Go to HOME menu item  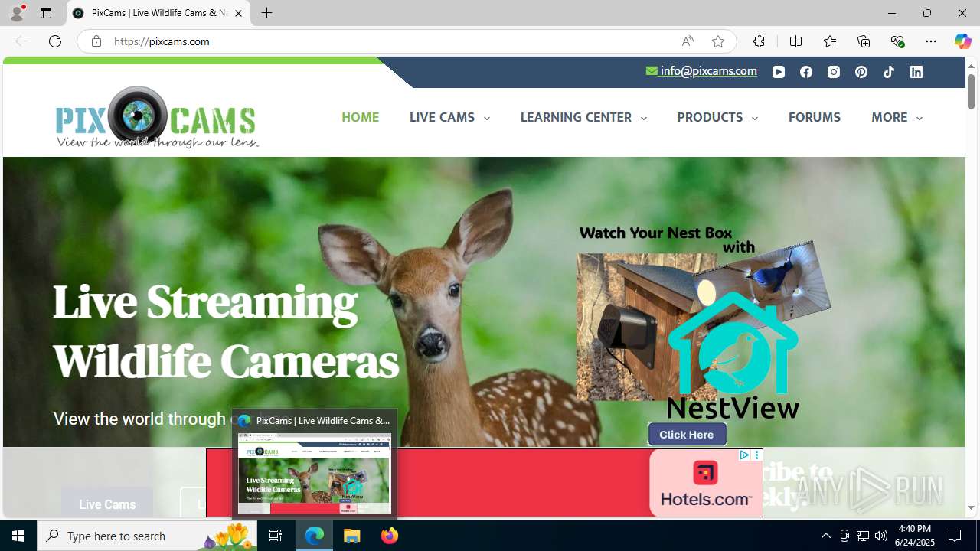point(360,117)
